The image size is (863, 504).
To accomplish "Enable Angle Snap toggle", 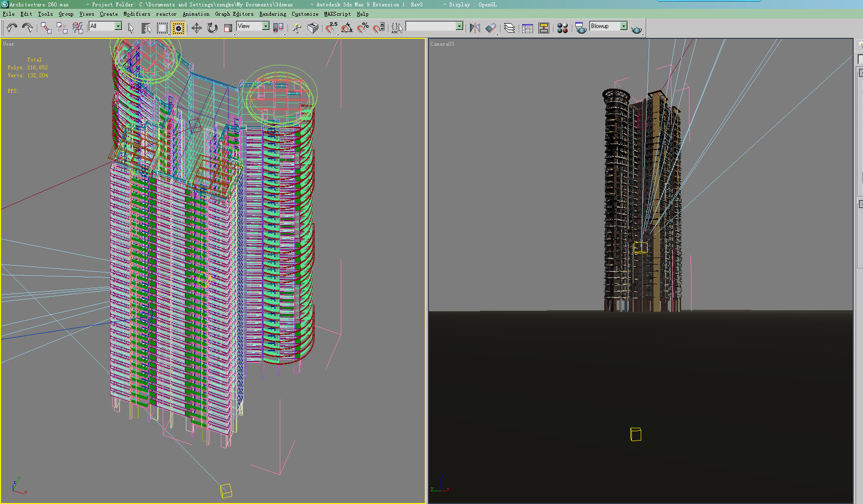I will coord(347,28).
